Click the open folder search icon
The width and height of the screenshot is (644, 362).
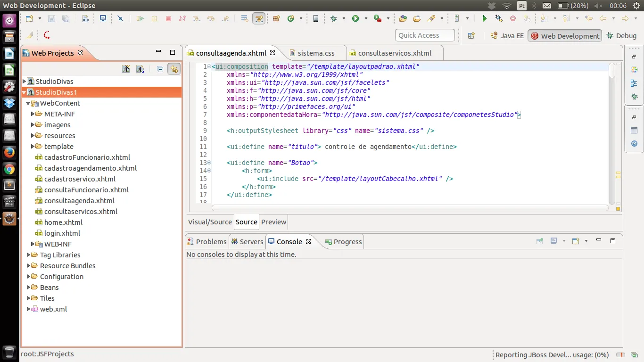[417, 18]
